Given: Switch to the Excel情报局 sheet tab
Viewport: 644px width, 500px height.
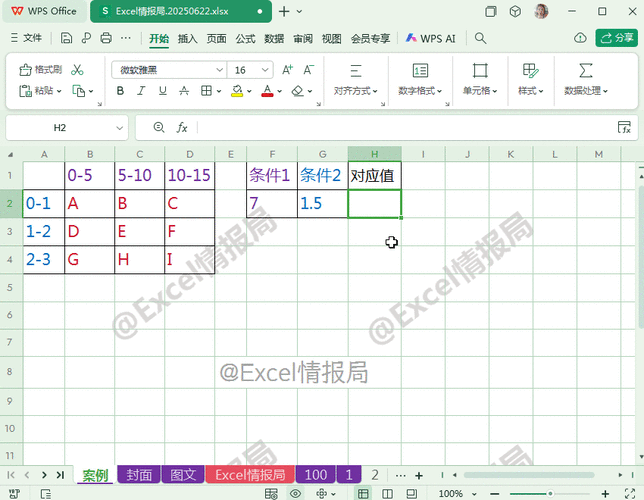Looking at the screenshot, I should coord(250,475).
